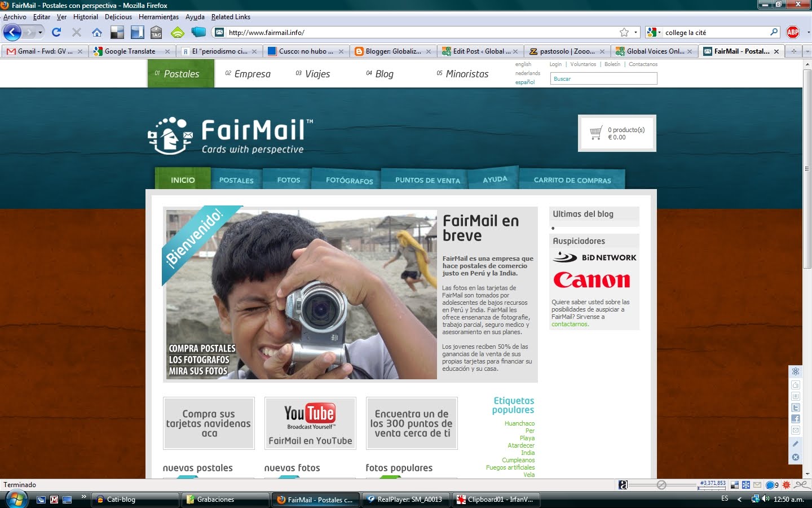Image resolution: width=812 pixels, height=508 pixels.
Task: Open the Windows Start menu orb
Action: pyautogui.click(x=16, y=500)
